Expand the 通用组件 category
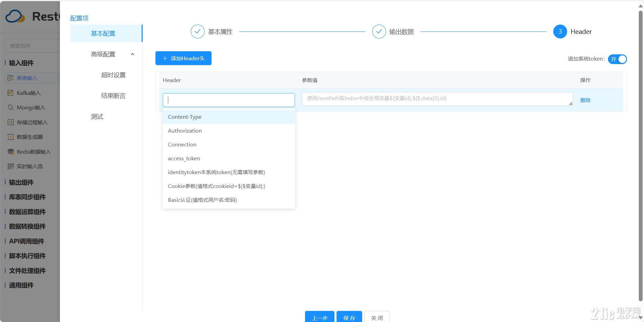The width and height of the screenshot is (644, 322). point(21,285)
